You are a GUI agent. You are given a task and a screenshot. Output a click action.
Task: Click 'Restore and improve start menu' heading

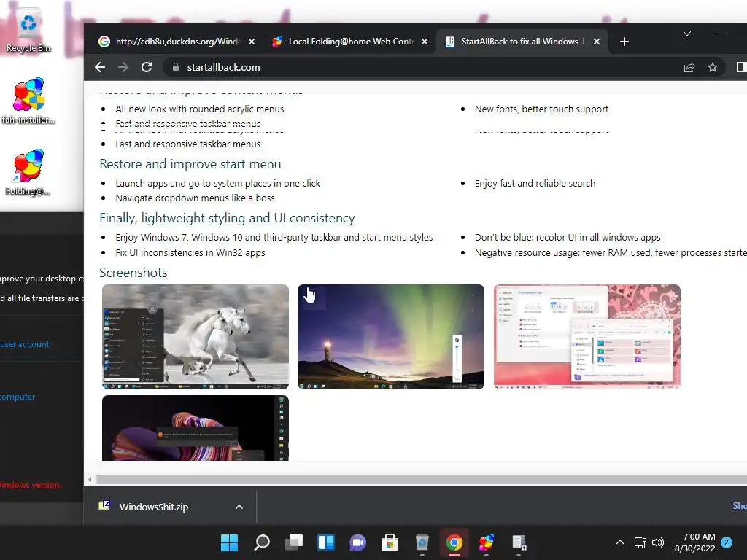click(190, 164)
